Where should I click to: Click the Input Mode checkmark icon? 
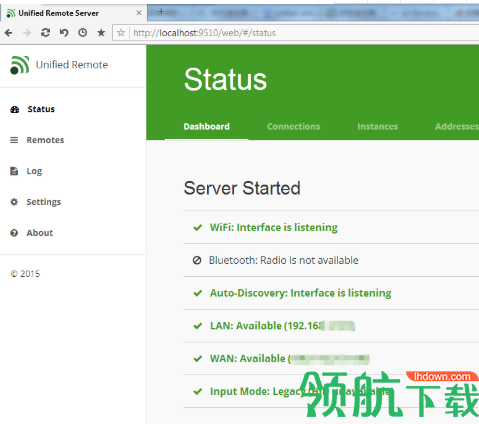point(198,391)
